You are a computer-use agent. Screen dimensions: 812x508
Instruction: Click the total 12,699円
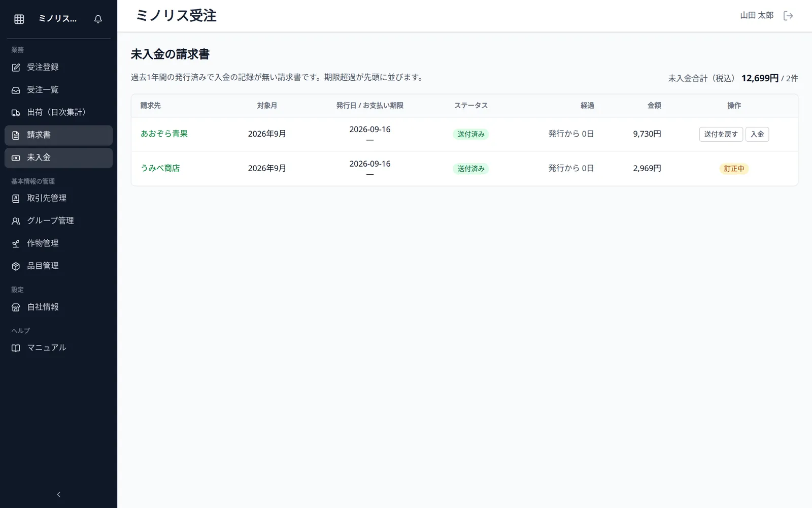(x=760, y=78)
